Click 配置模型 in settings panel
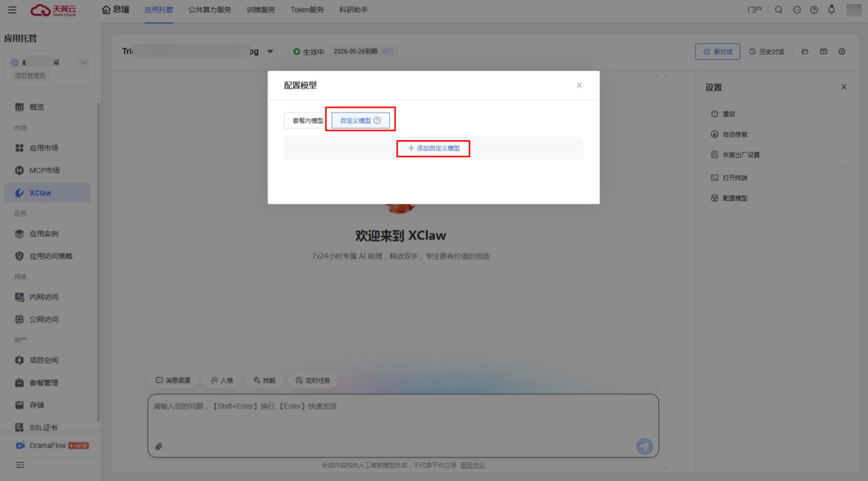 tap(729, 198)
